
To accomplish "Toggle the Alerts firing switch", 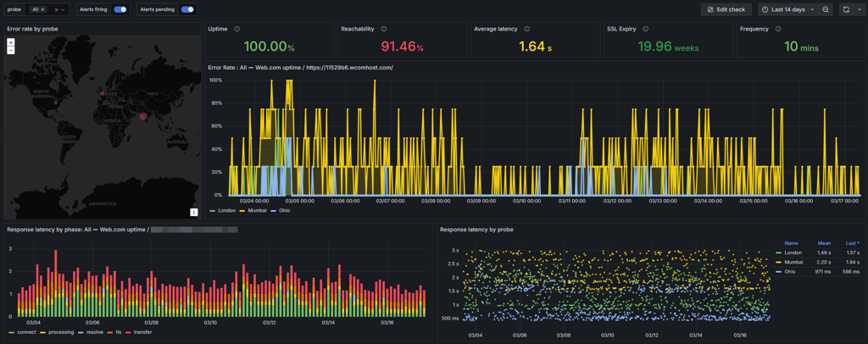I will [x=120, y=9].
